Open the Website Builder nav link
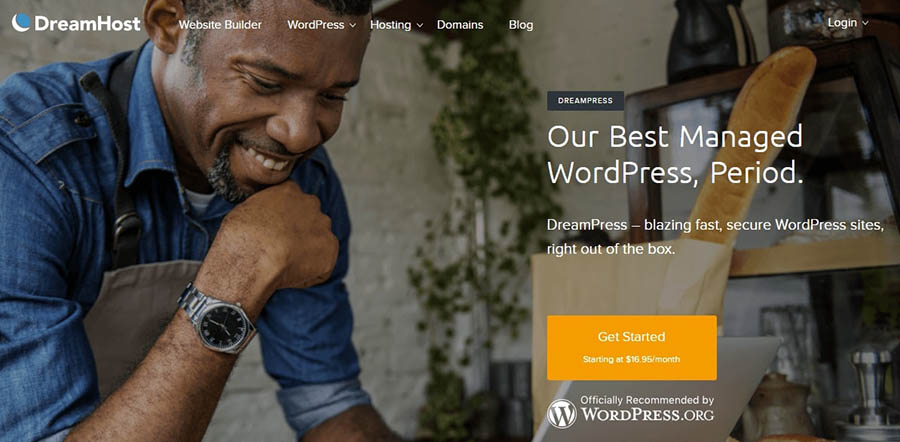The width and height of the screenshot is (900, 442). (x=220, y=25)
